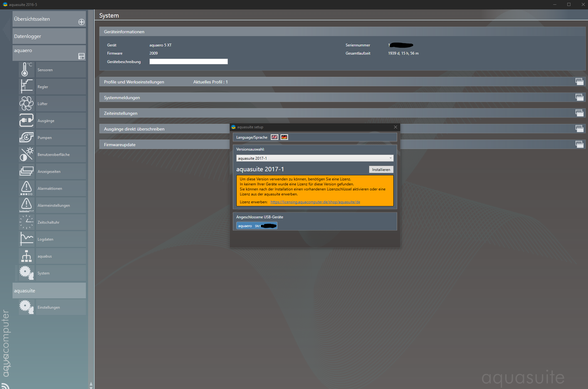
Task: Expand the Zeiteinstellungen section
Action: (x=580, y=113)
